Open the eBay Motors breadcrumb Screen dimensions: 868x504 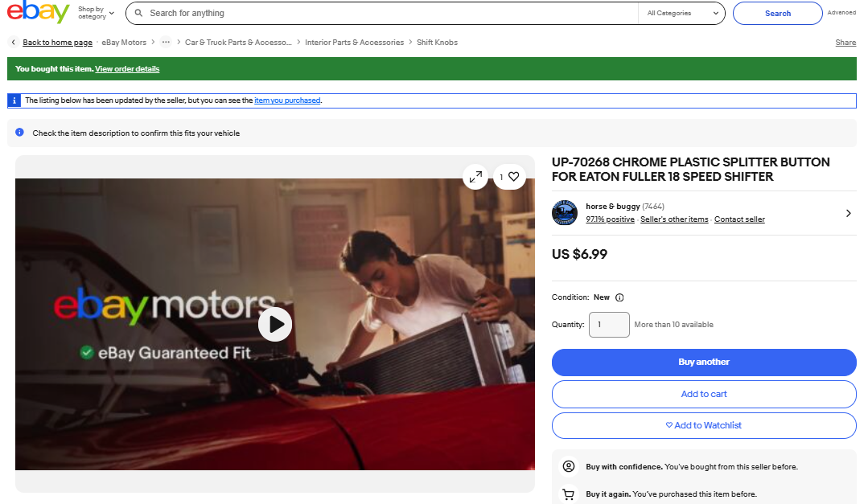click(124, 42)
